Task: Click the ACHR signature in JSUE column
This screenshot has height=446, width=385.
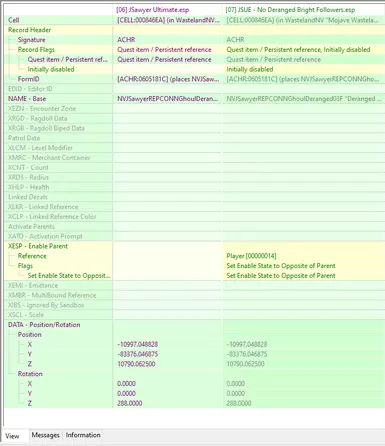Action: point(235,40)
